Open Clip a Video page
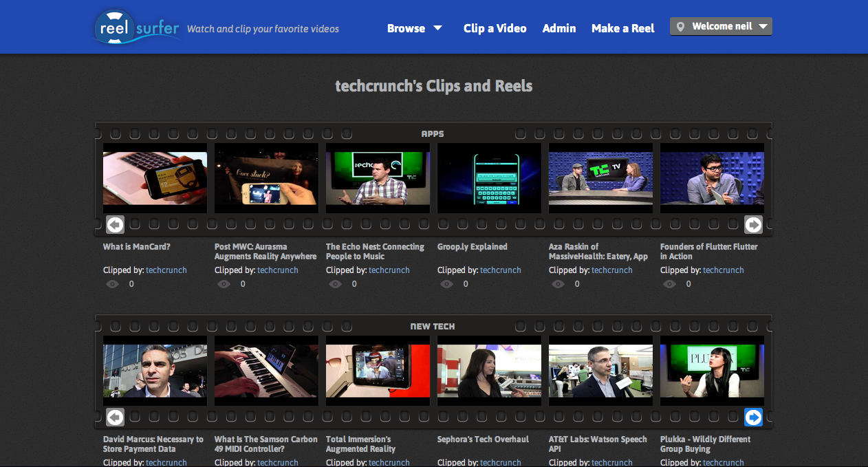 [x=495, y=28]
